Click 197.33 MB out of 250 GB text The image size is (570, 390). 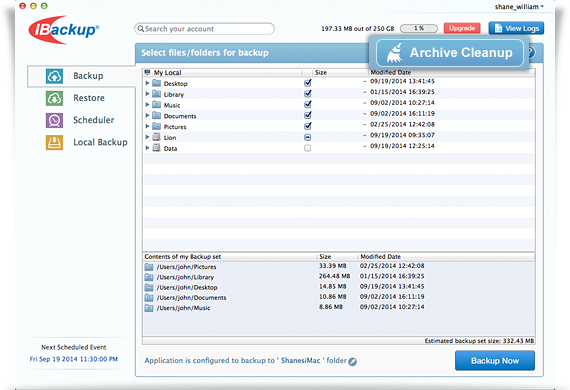pos(358,28)
